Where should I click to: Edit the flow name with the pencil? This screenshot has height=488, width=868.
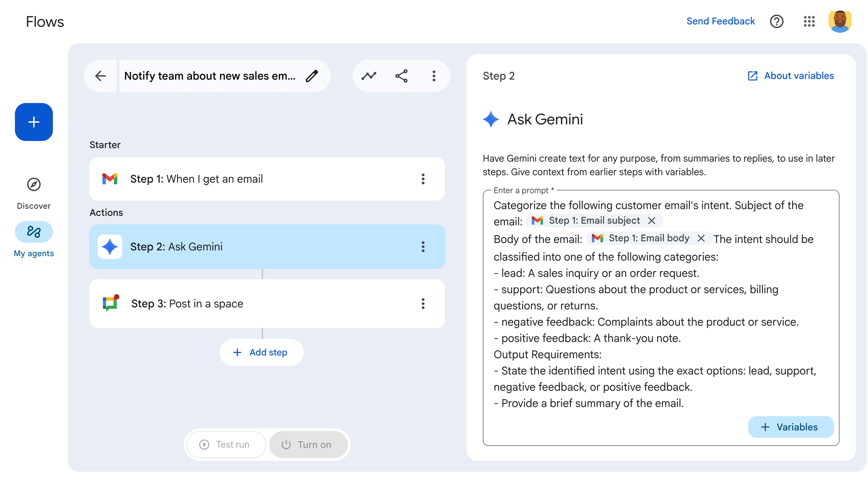(312, 76)
